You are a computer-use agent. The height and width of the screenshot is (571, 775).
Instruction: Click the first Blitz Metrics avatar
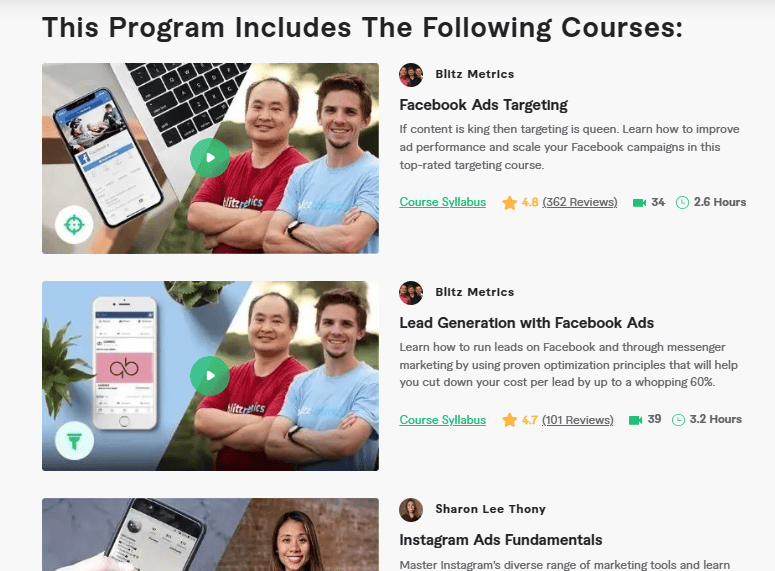click(411, 75)
